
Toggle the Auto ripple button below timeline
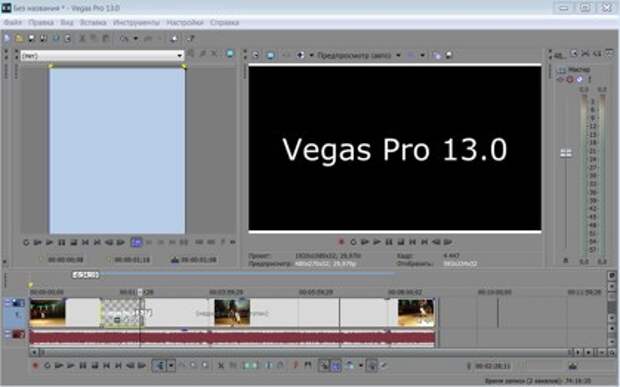point(350,366)
